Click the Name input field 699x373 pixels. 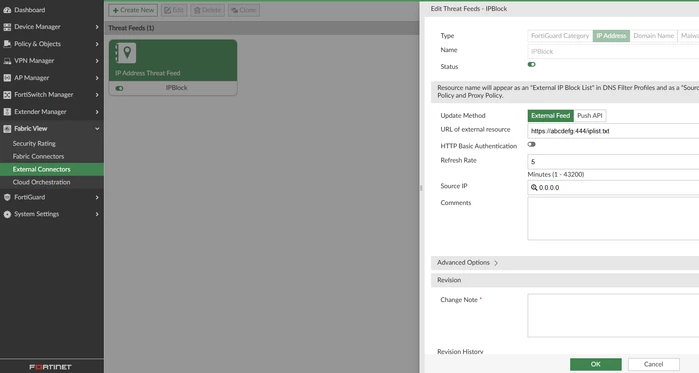[x=613, y=51]
